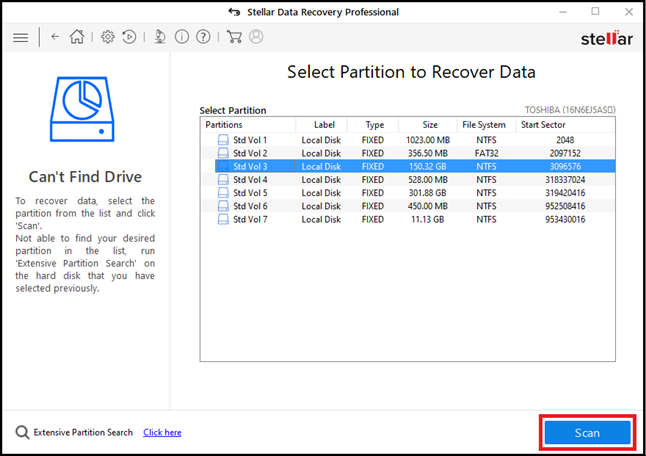This screenshot has width=646, height=456.
Task: Select the Std Vol 5 partition row
Action: click(x=408, y=193)
